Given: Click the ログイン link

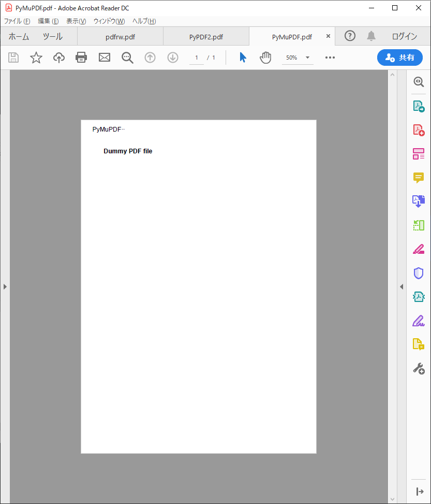Looking at the screenshot, I should coord(404,36).
